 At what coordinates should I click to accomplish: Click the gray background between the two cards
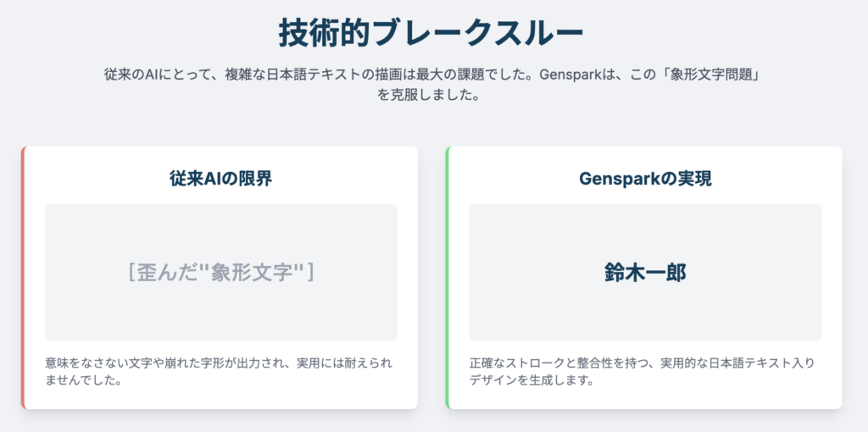click(431, 278)
